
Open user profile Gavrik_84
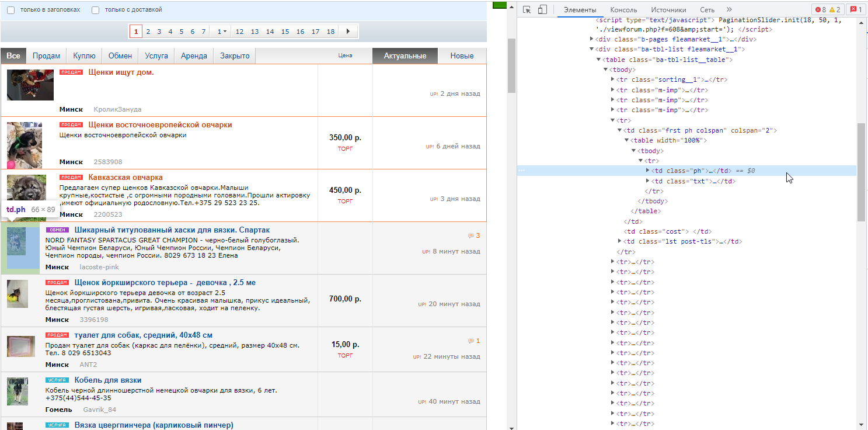[x=100, y=410]
